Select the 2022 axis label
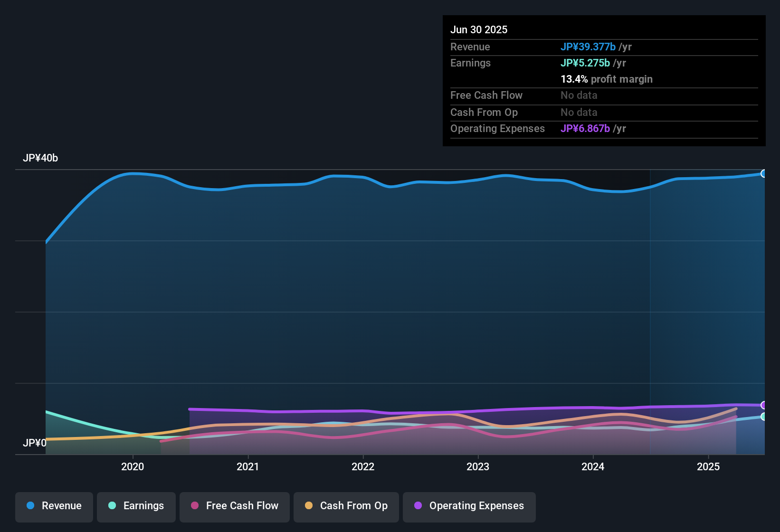 pyautogui.click(x=363, y=467)
